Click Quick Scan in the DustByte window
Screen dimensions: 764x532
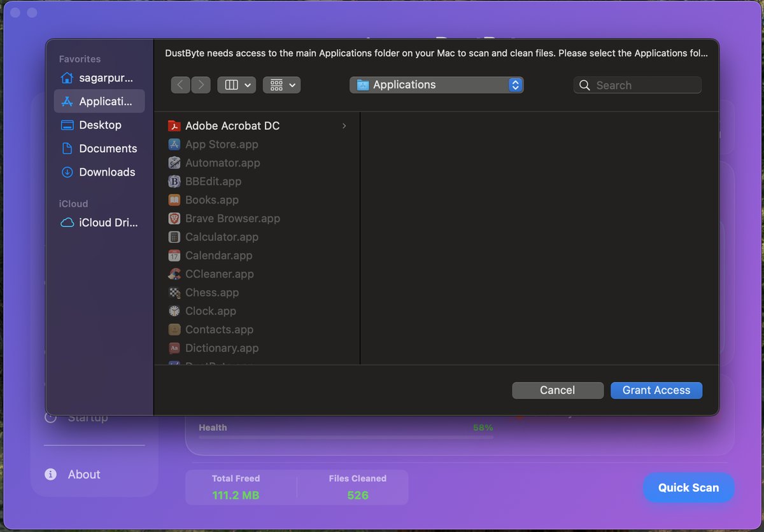(689, 487)
